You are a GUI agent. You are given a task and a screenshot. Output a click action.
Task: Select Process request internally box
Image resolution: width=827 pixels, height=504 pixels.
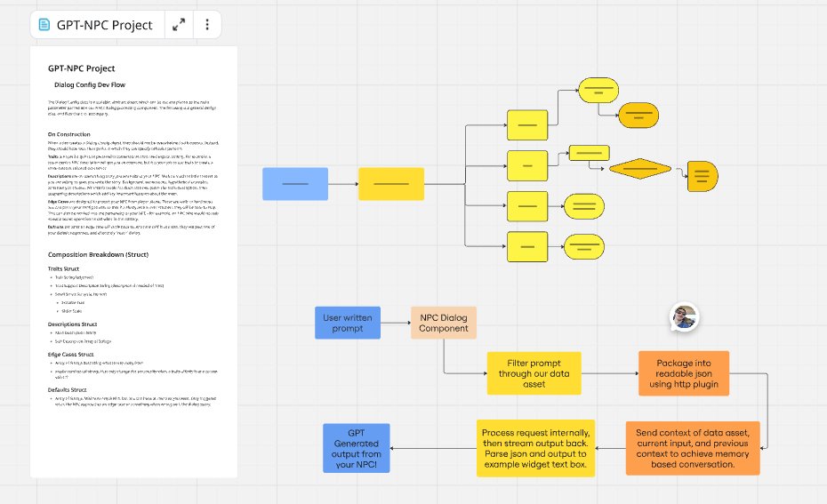(535, 448)
